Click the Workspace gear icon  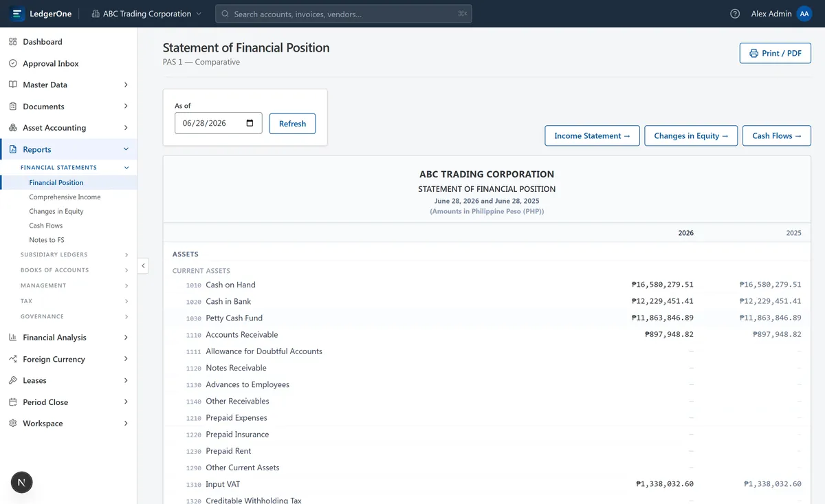pos(13,424)
